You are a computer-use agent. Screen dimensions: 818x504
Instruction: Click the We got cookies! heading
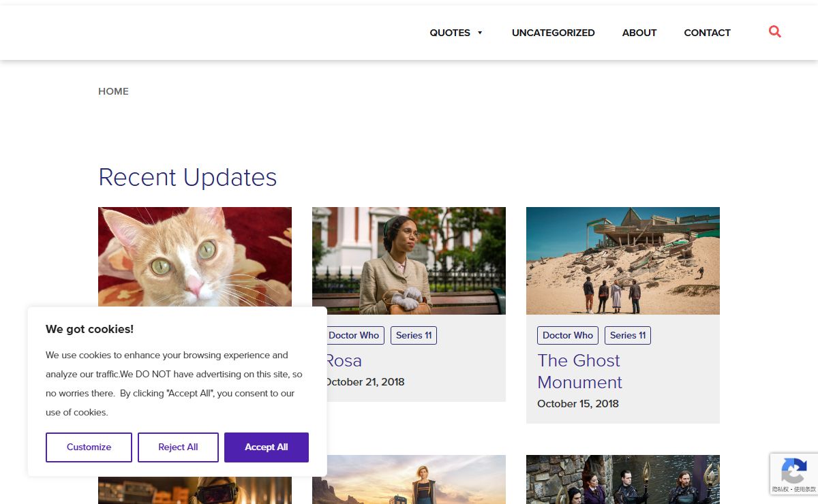pyautogui.click(x=89, y=329)
